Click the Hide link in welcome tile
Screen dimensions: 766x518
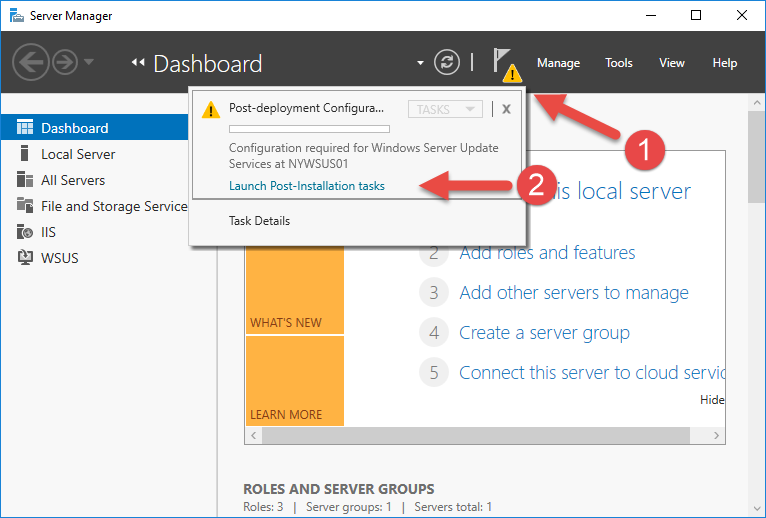pyautogui.click(x=712, y=400)
